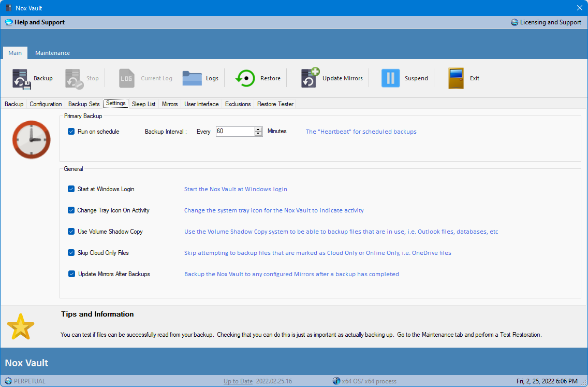This screenshot has height=387, width=588.
Task: Switch to the Main ribbon tab
Action: click(x=15, y=53)
